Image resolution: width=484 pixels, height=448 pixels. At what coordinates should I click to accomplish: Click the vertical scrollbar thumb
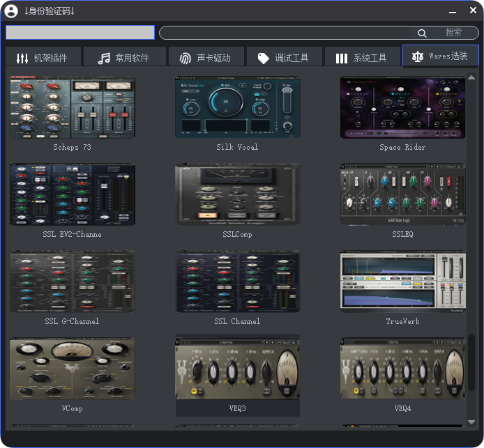pos(471,362)
